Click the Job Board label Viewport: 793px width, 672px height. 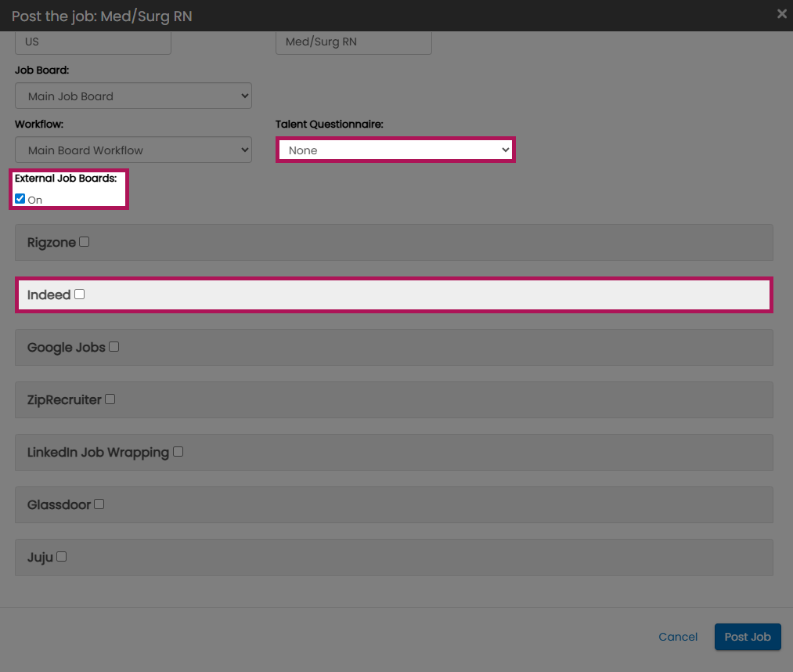(42, 70)
